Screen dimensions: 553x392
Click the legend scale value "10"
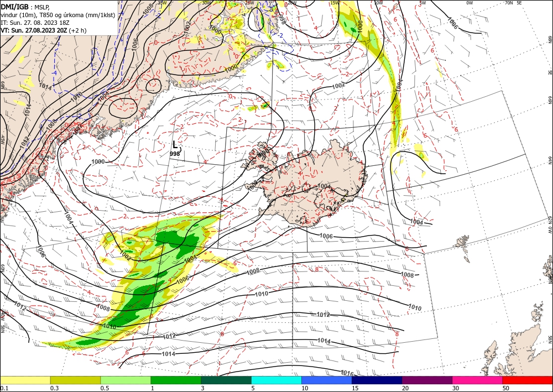point(305,388)
